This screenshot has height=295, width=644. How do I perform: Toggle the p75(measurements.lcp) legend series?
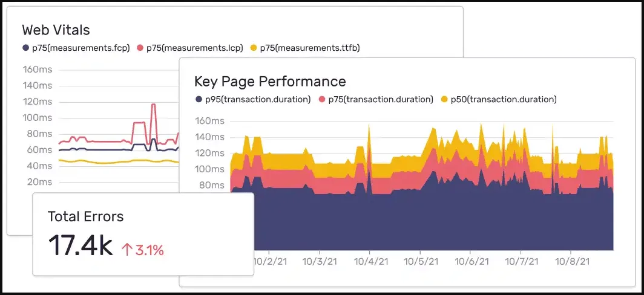[190, 48]
